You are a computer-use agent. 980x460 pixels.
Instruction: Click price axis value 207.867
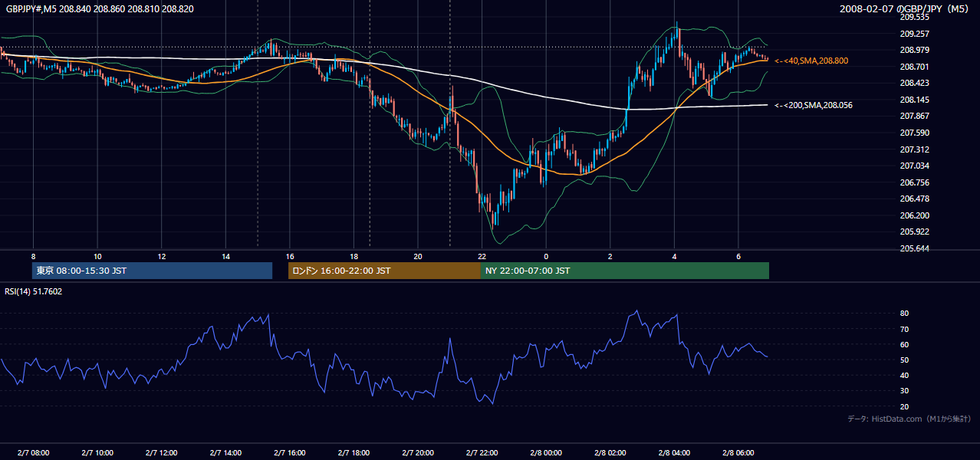pos(914,117)
